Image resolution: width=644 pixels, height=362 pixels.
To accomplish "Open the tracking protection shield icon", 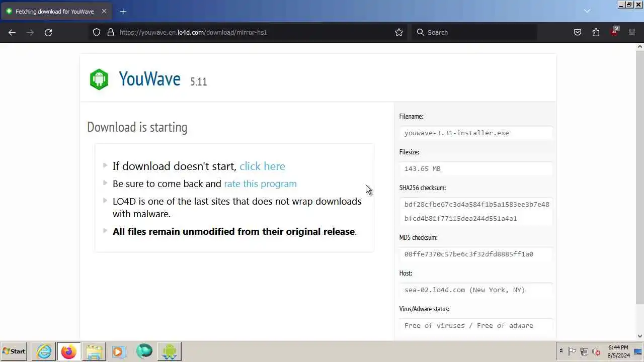I will pyautogui.click(x=97, y=32).
